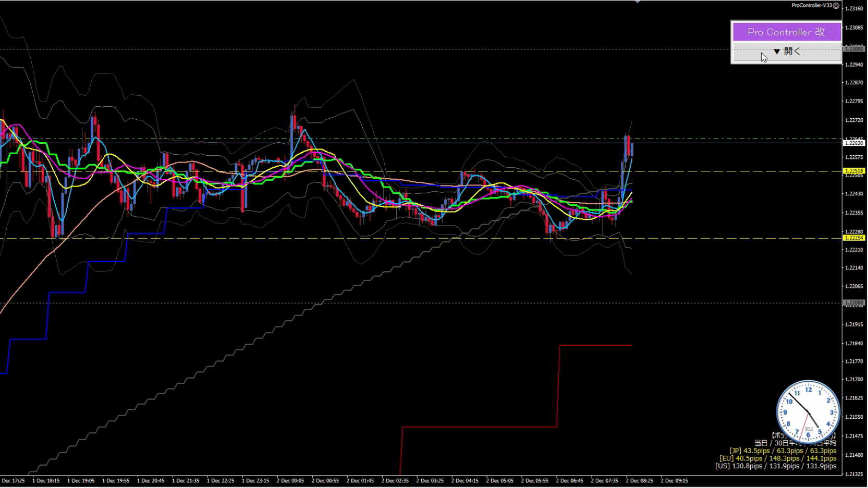Select the grey price label 1.23000
This screenshot has height=488, width=868.
click(x=854, y=48)
